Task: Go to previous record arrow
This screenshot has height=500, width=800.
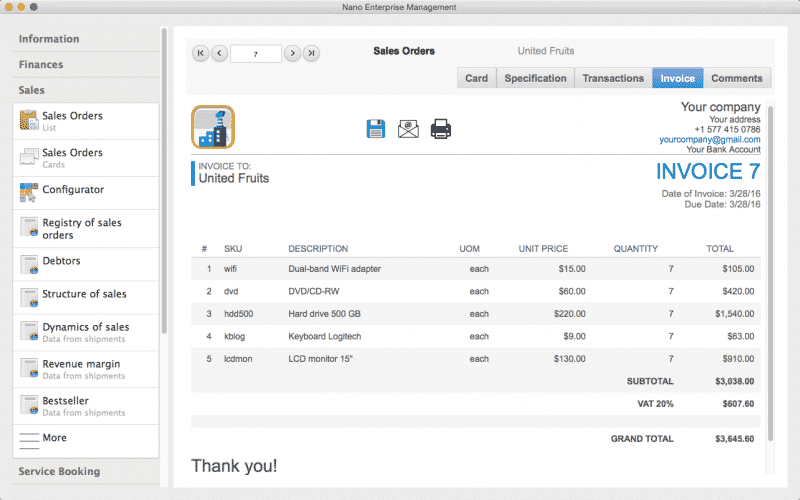Action: pos(219,53)
